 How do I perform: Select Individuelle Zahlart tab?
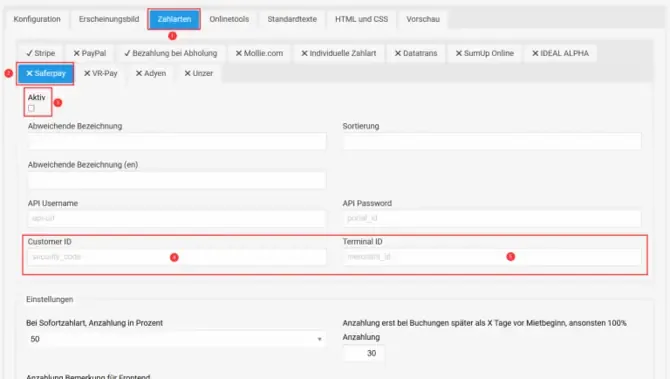pos(339,53)
